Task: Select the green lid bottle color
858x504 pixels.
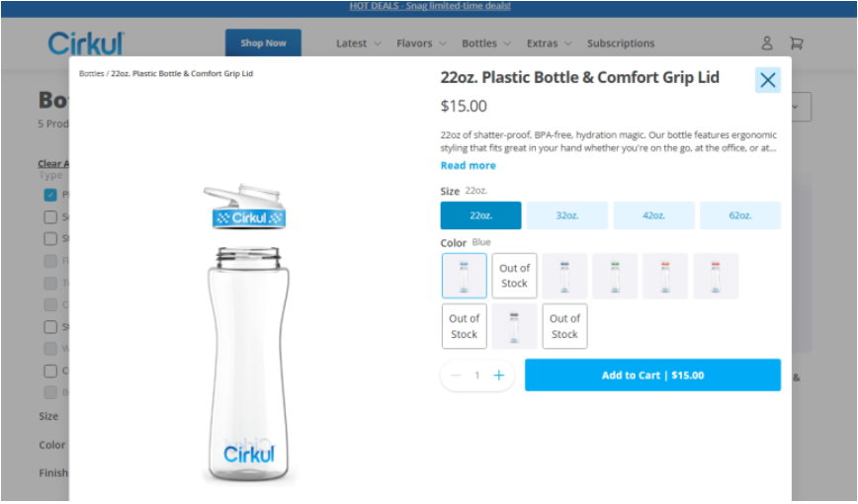Action: pyautogui.click(x=615, y=276)
